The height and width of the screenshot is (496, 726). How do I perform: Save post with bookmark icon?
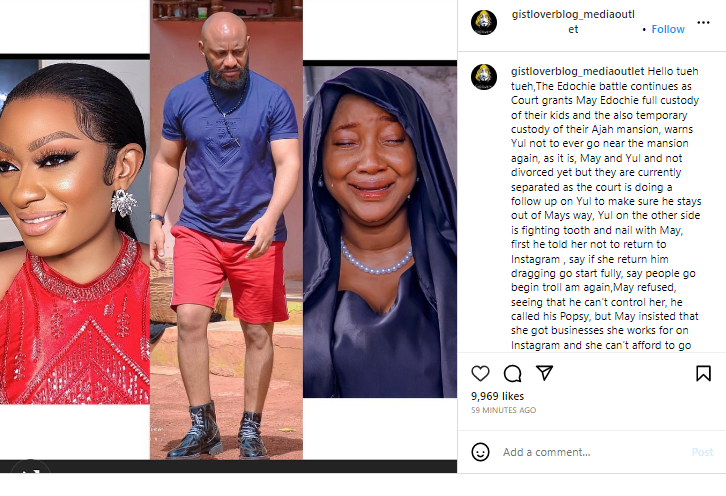coord(703,373)
